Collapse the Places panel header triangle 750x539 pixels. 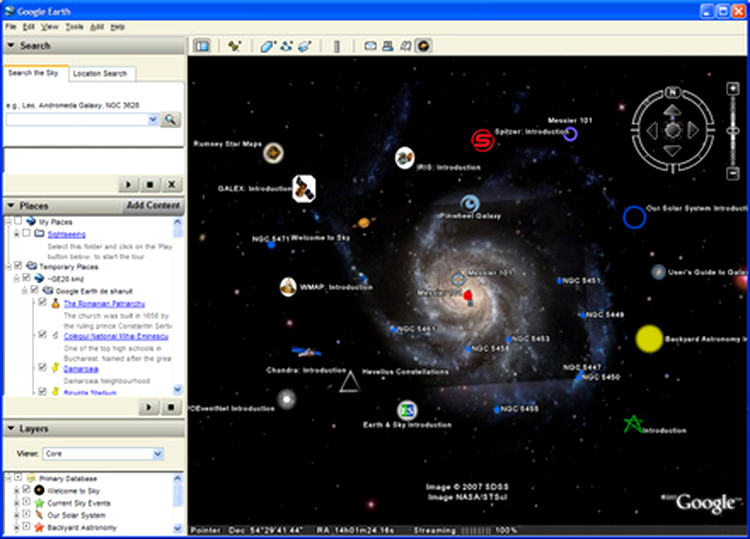click(11, 206)
